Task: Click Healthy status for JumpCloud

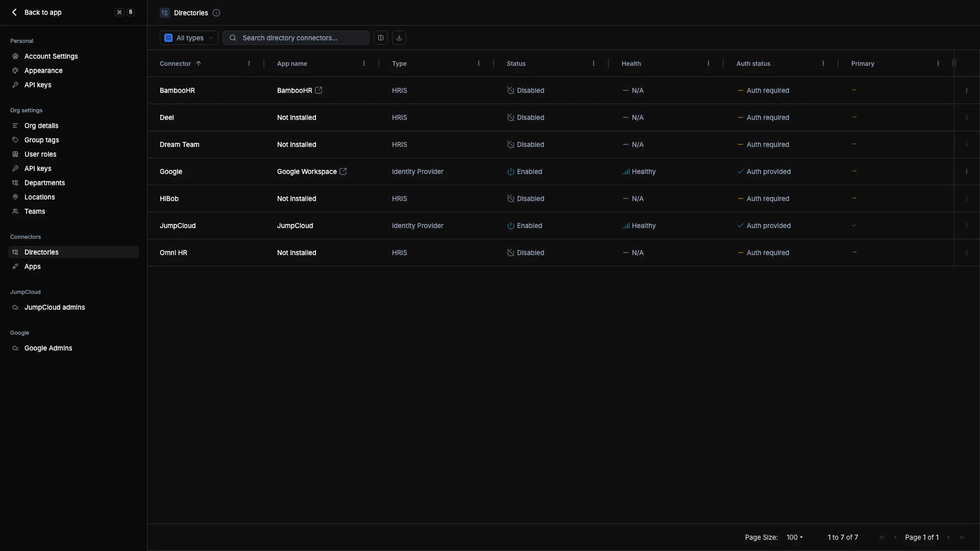Action: coord(639,226)
